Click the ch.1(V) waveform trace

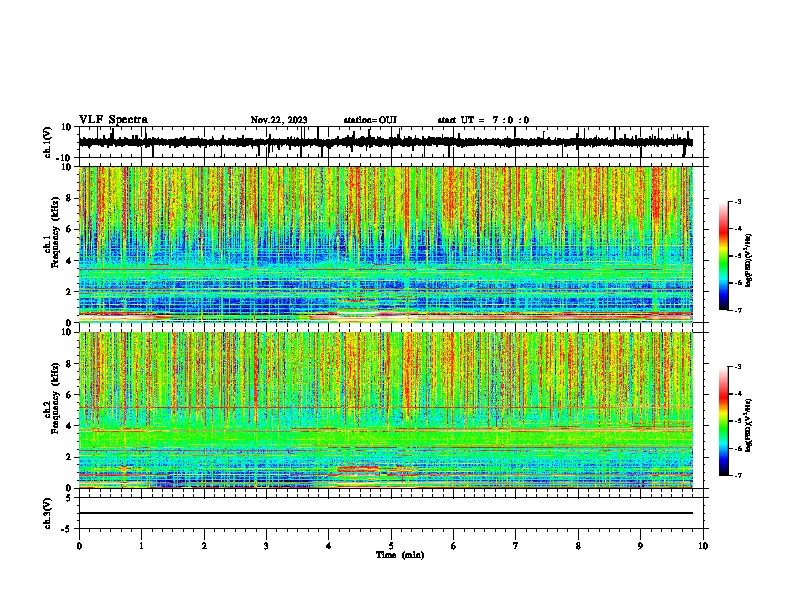[x=385, y=142]
